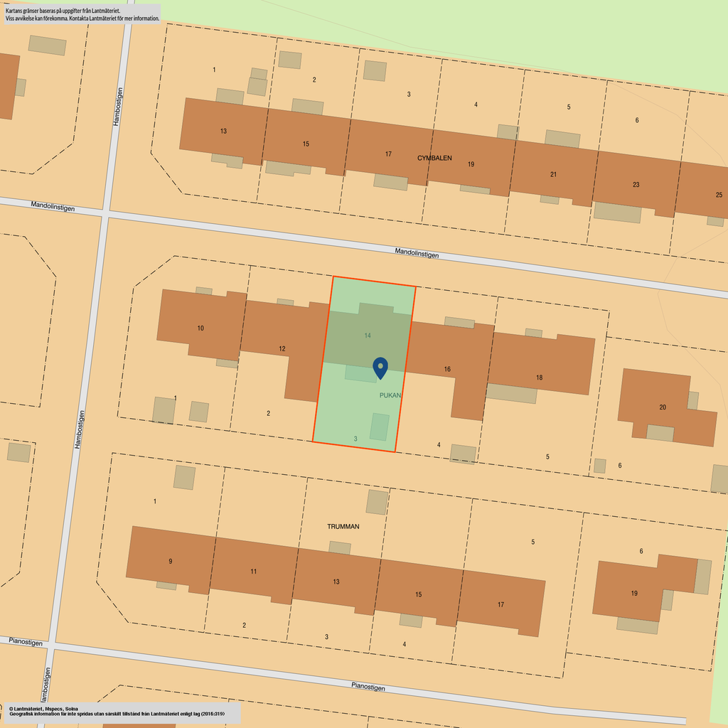Click the CYMBALEN block name label

(x=434, y=159)
